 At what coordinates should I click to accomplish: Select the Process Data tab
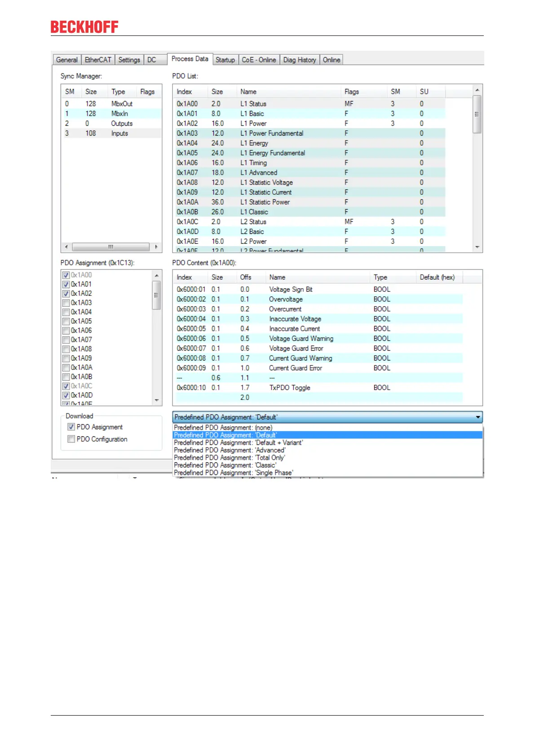(190, 59)
